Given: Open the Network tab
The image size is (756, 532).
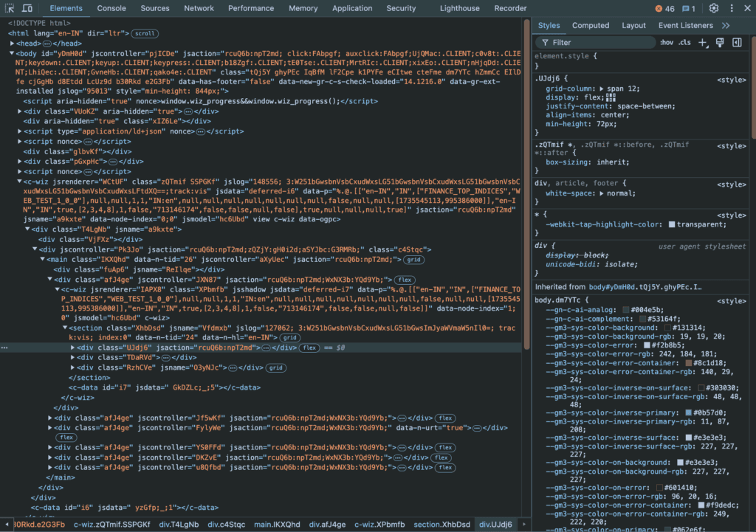Looking at the screenshot, I should (x=199, y=8).
